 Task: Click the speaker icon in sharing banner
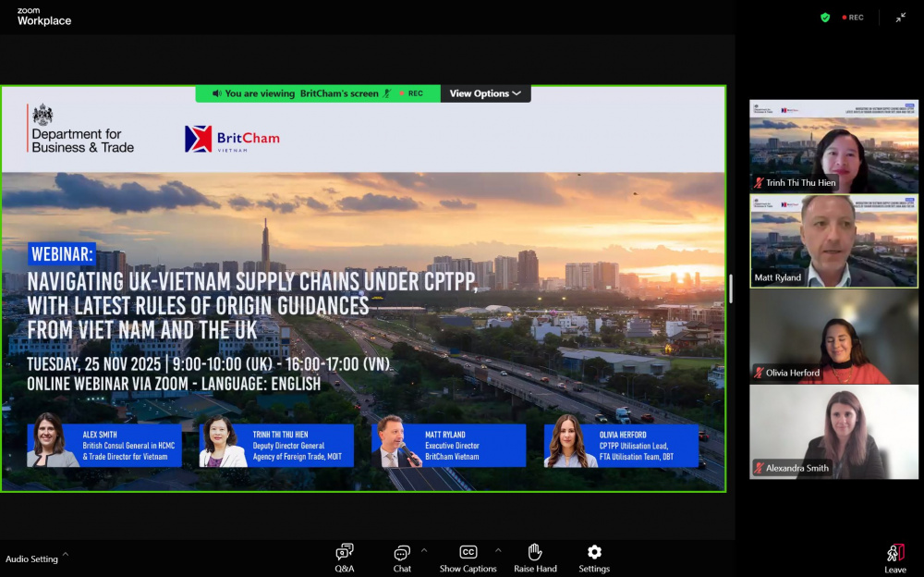(x=216, y=93)
